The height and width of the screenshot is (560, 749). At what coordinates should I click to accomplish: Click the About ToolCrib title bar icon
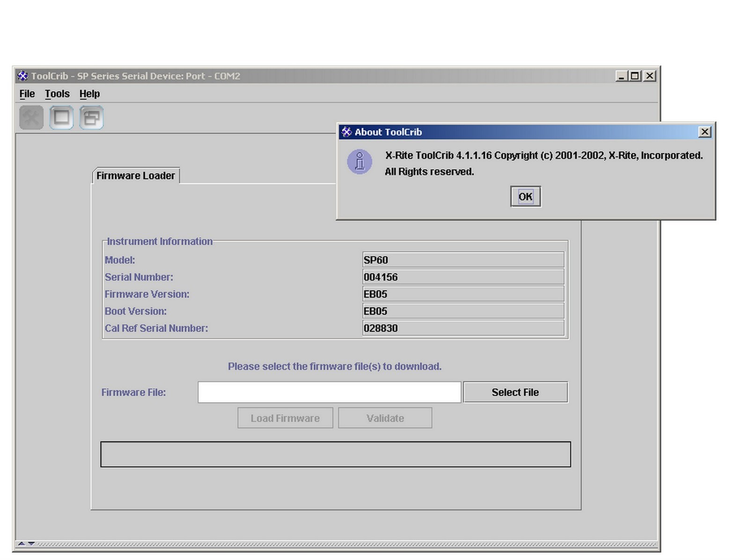click(346, 132)
